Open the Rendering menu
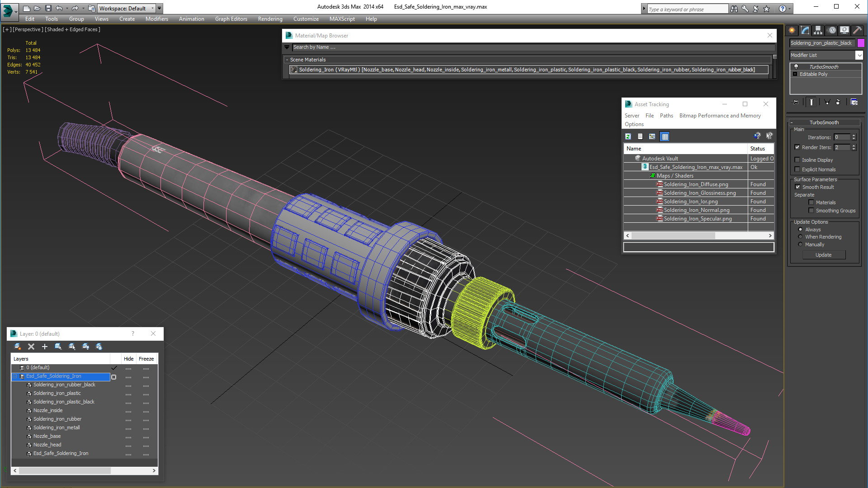Viewport: 868px width, 488px height. (x=270, y=19)
